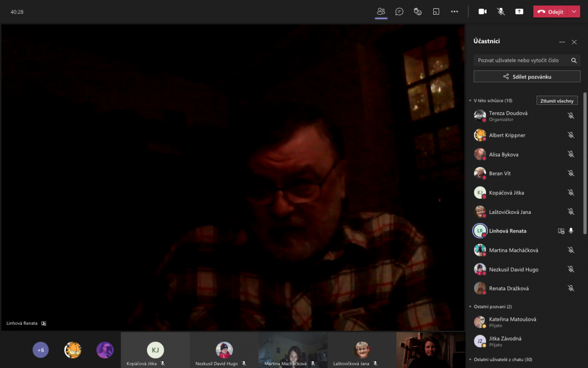Open participants panel more options
588x368 pixels.
click(562, 42)
